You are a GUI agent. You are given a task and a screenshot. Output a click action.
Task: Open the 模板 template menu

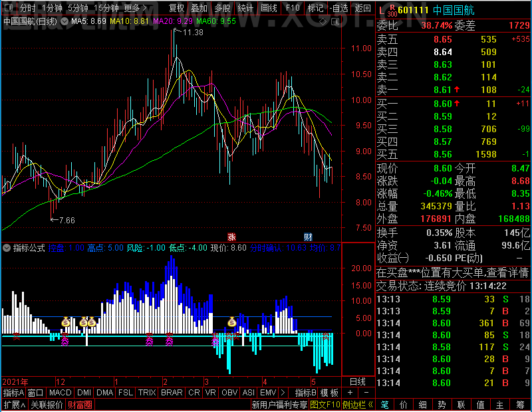click(x=329, y=393)
